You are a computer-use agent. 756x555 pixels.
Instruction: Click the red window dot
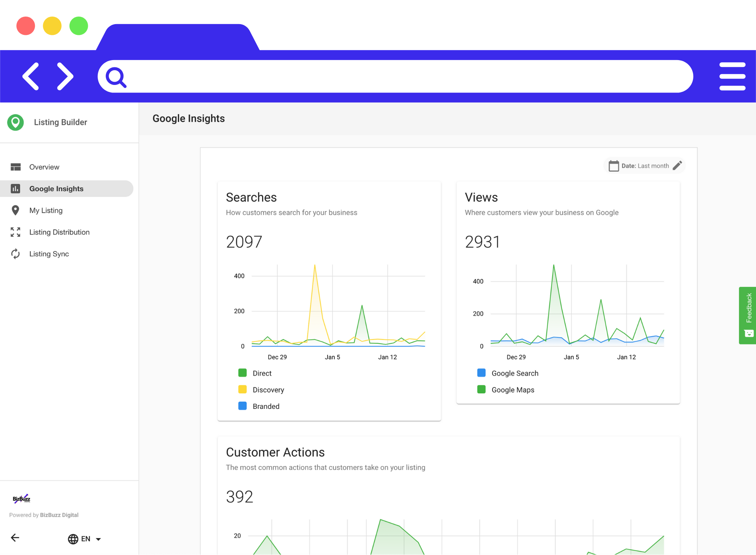pyautogui.click(x=26, y=26)
